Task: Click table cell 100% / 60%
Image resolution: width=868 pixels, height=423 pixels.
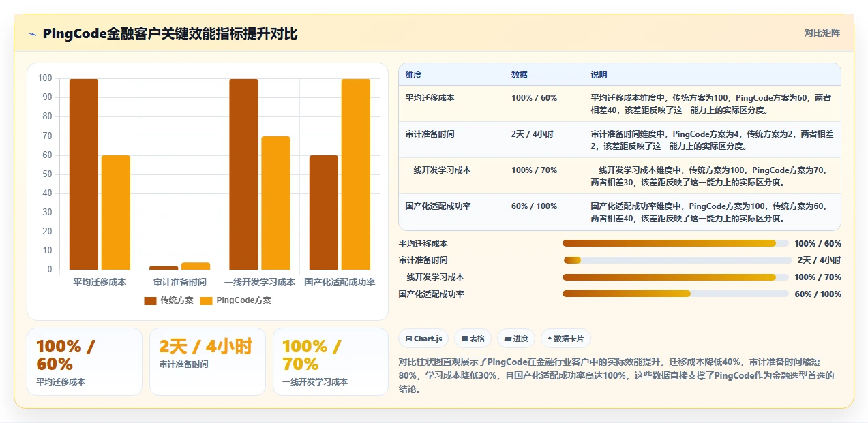Action: point(534,98)
